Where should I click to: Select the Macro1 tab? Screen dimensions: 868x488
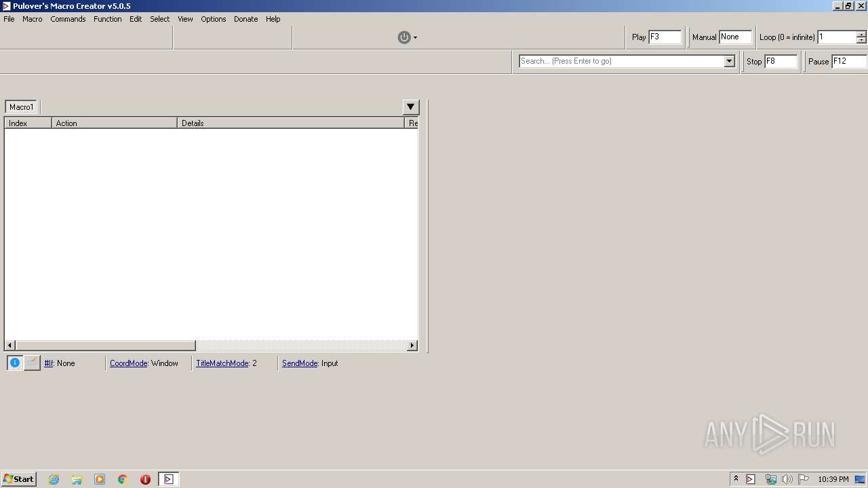click(21, 107)
